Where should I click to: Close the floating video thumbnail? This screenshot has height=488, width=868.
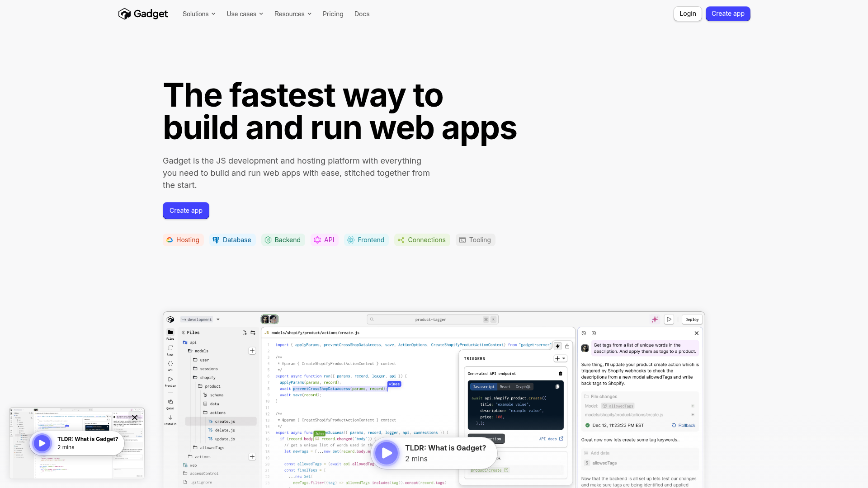(135, 418)
